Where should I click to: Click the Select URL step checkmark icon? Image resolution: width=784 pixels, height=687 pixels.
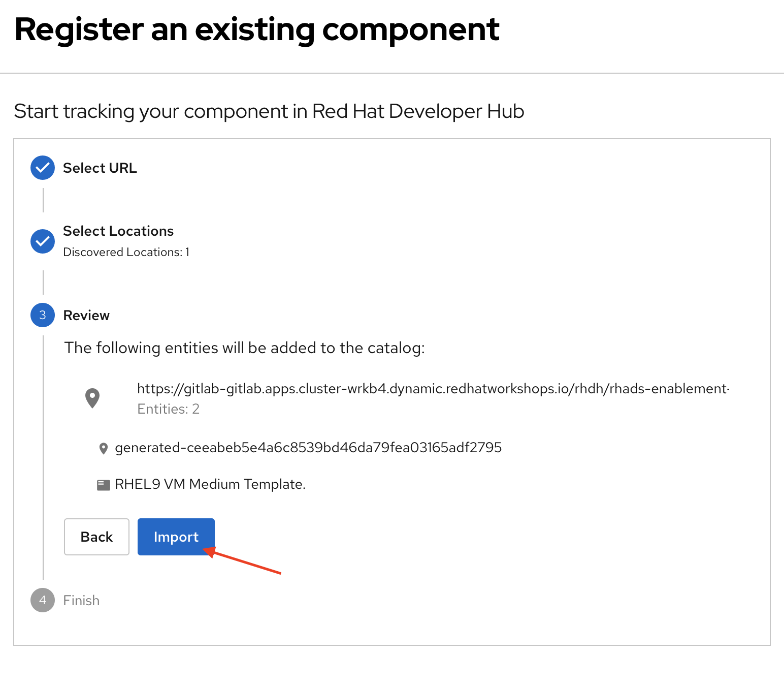(x=43, y=168)
